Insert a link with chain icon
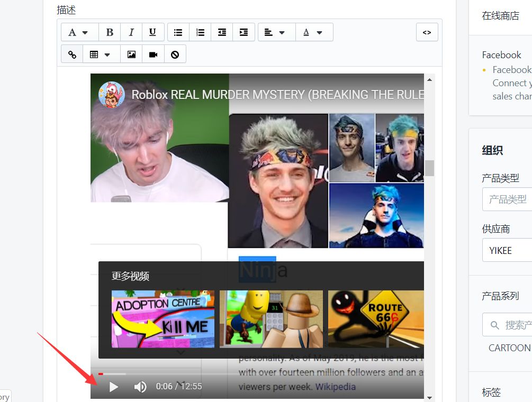The width and height of the screenshot is (532, 402). coord(72,54)
